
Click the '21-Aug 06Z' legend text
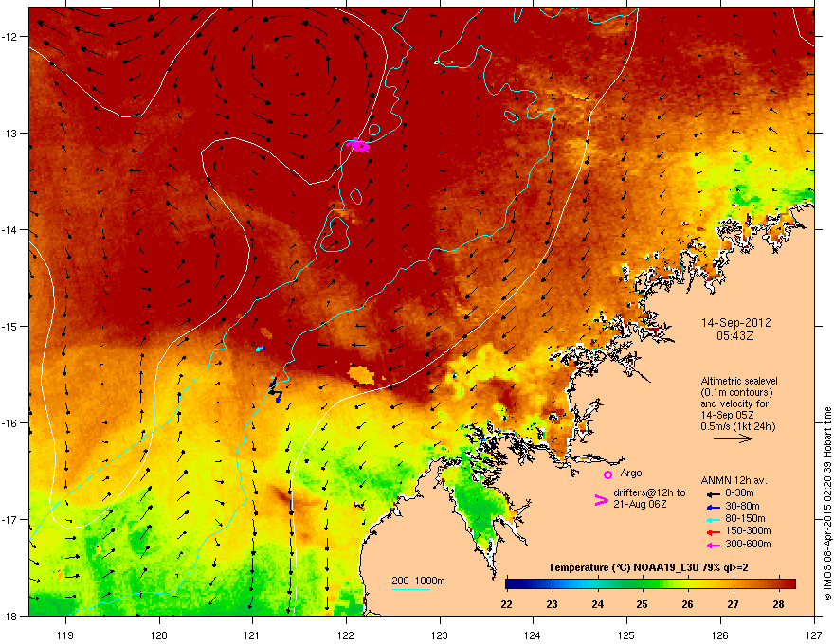(x=640, y=504)
